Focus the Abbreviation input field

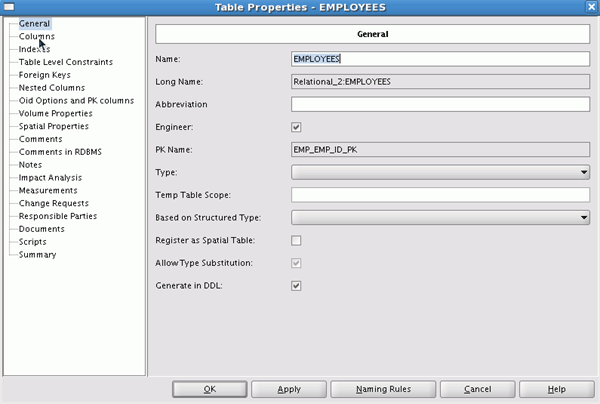440,104
